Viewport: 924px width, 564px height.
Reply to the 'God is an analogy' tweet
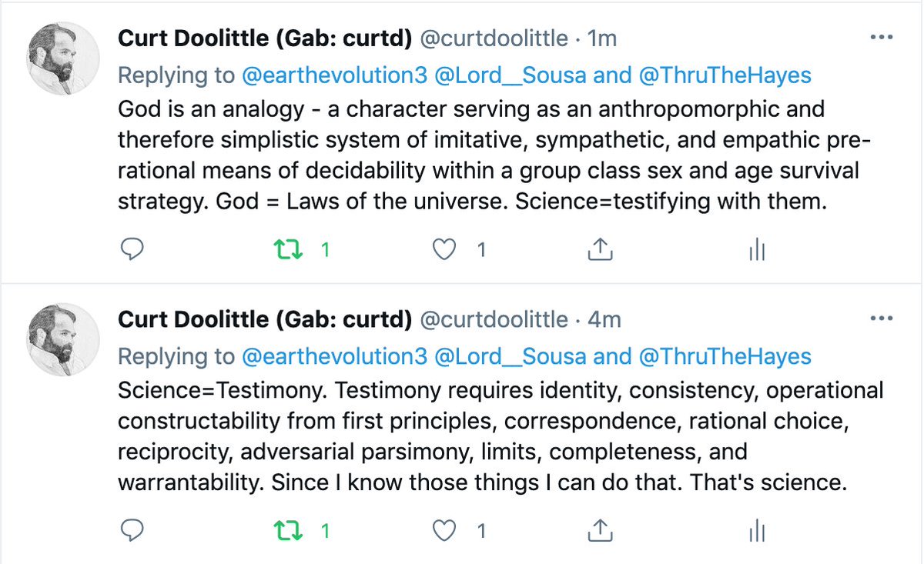134,249
